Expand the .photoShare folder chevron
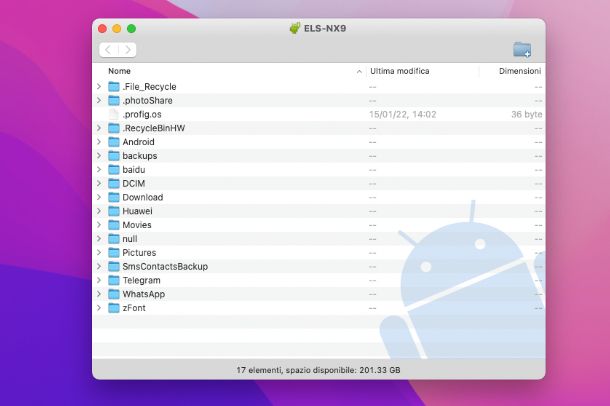 pyautogui.click(x=99, y=100)
